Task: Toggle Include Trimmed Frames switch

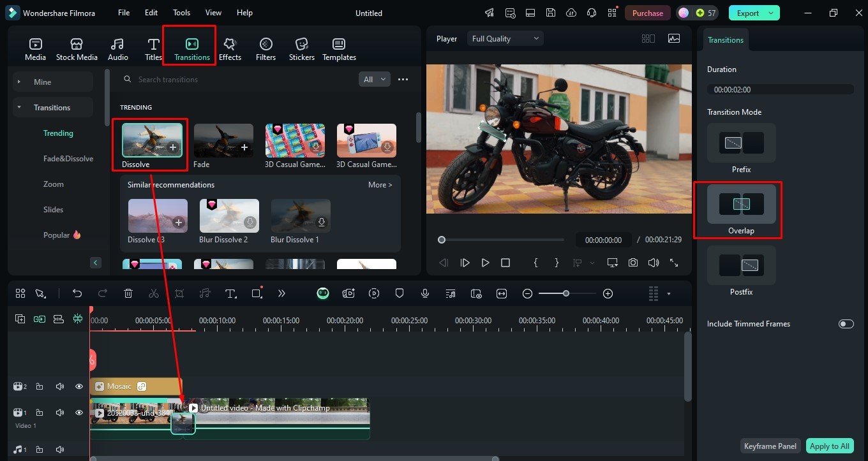Action: click(846, 324)
